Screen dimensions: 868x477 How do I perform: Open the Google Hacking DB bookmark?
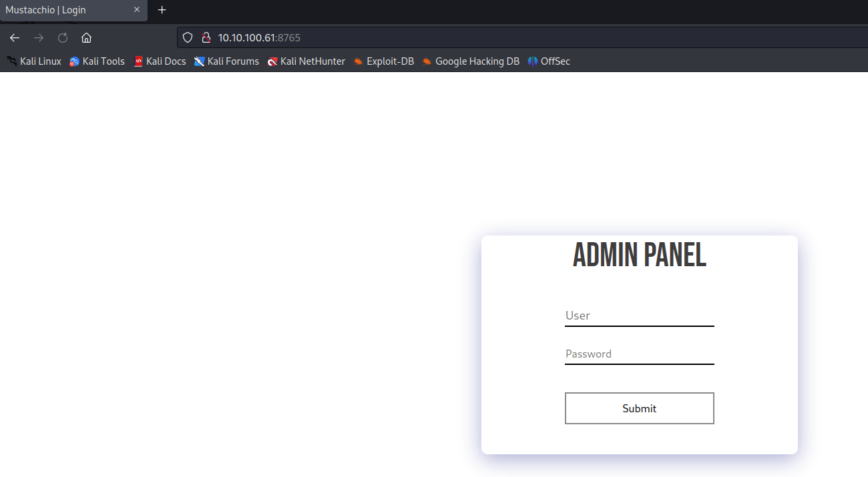click(x=471, y=61)
